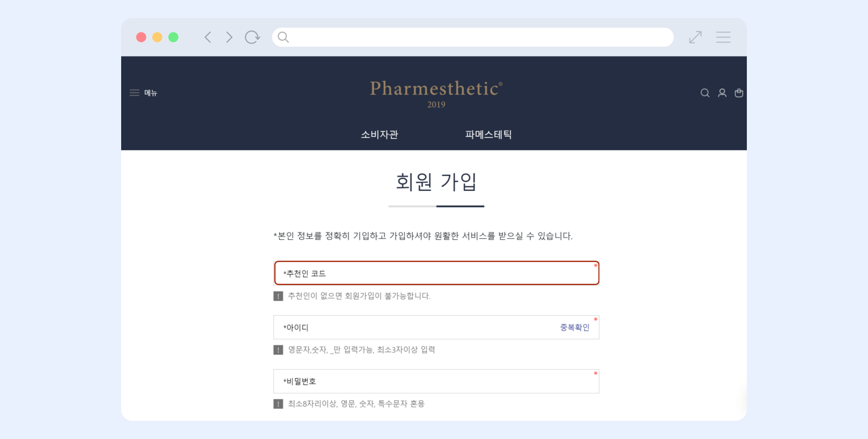Reload the page with refresh icon
This screenshot has width=868, height=439.
click(252, 37)
